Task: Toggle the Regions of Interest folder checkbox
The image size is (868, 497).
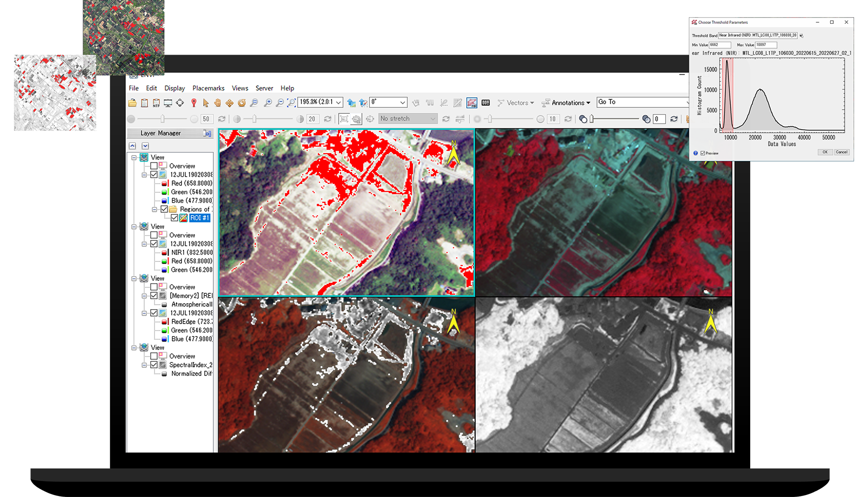Action: point(164,209)
